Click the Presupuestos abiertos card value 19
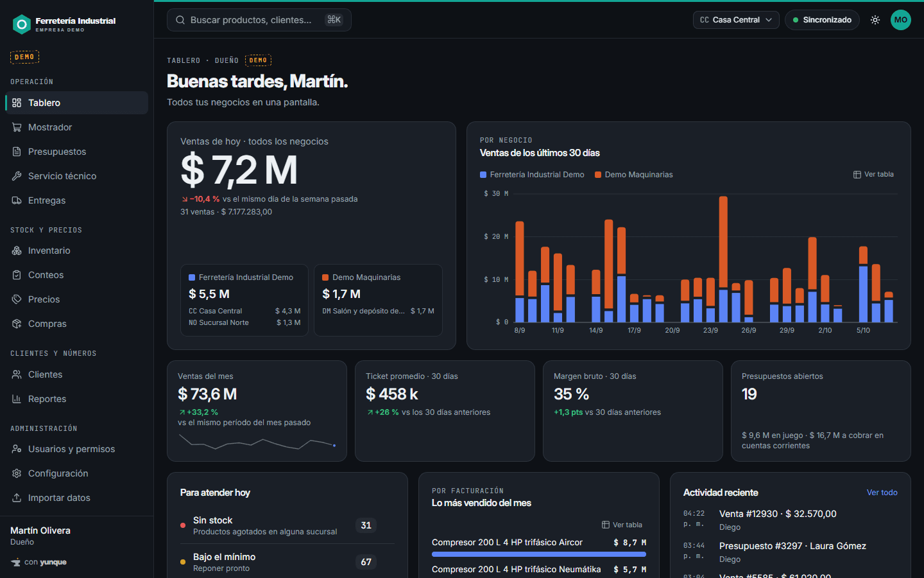Screen dimensions: 924x578 (x=749, y=394)
